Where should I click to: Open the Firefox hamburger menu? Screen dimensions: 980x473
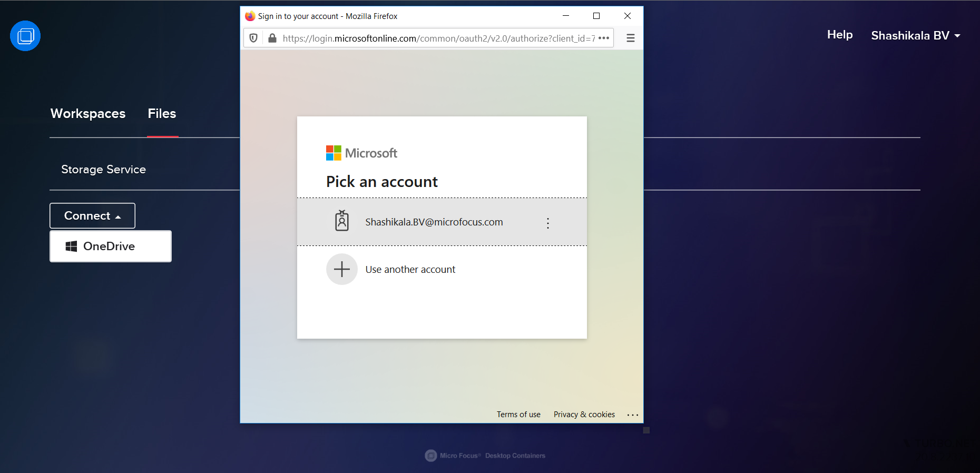point(630,38)
